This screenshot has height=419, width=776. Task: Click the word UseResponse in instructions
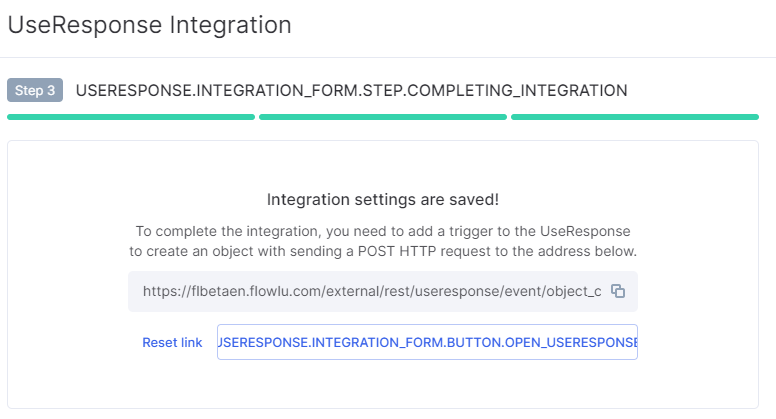[x=585, y=231]
